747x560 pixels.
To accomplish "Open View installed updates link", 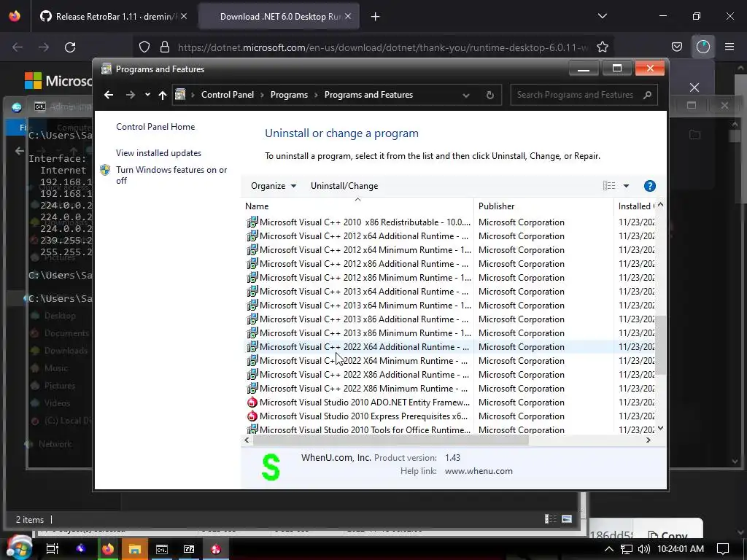I will click(158, 153).
